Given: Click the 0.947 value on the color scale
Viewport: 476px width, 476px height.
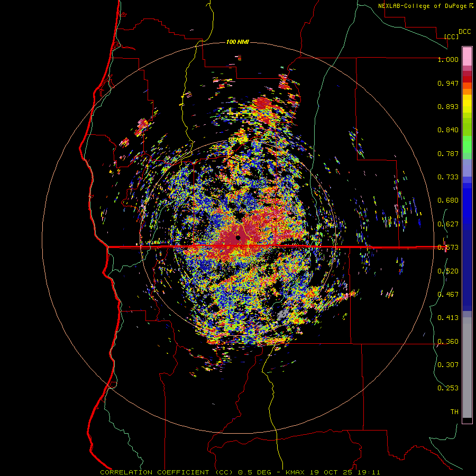Looking at the screenshot, I should (x=448, y=83).
